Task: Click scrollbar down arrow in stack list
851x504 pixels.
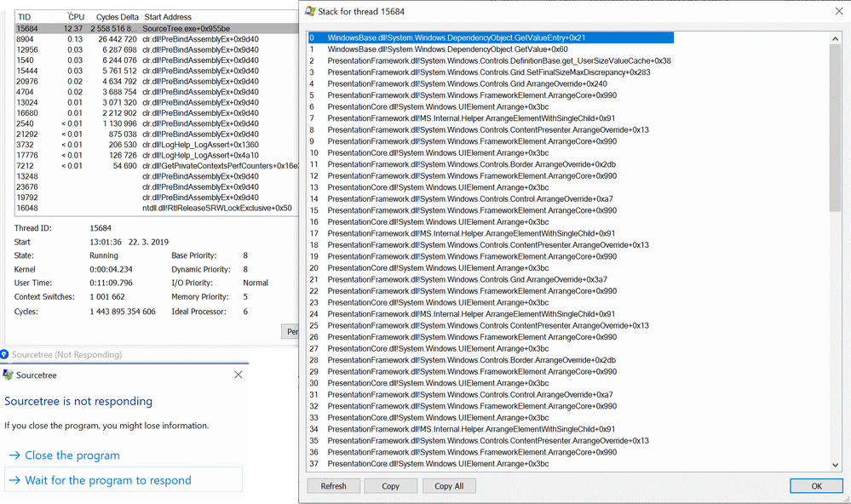Action: (835, 465)
